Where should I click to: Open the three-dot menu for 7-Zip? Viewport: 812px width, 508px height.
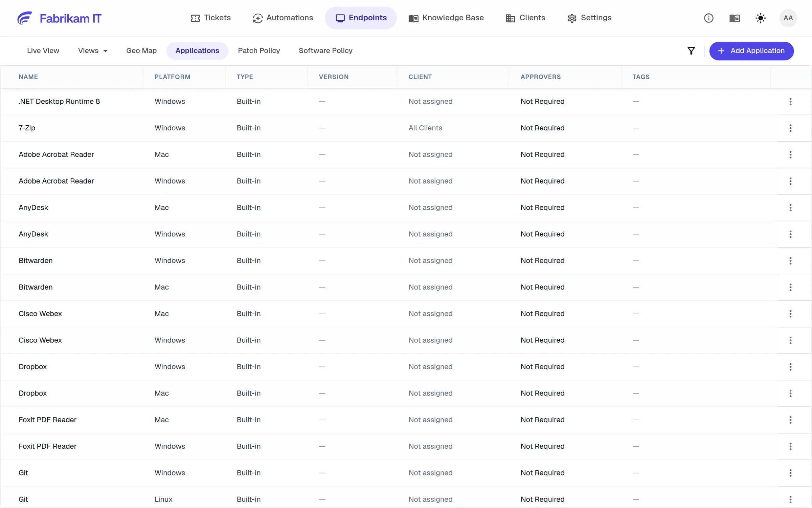click(790, 128)
